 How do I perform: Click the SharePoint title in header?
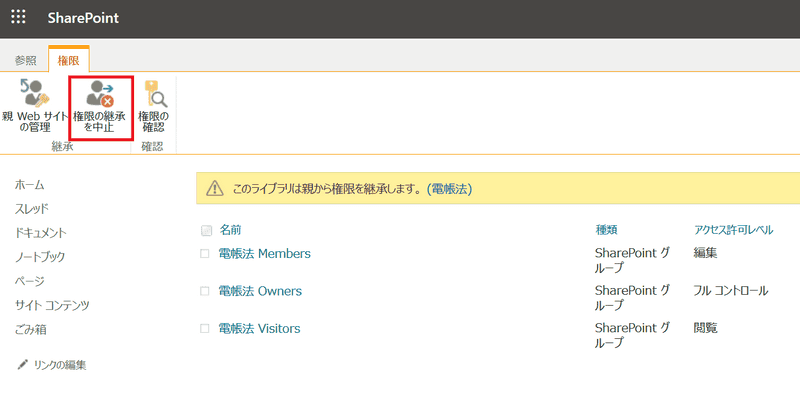click(x=83, y=18)
